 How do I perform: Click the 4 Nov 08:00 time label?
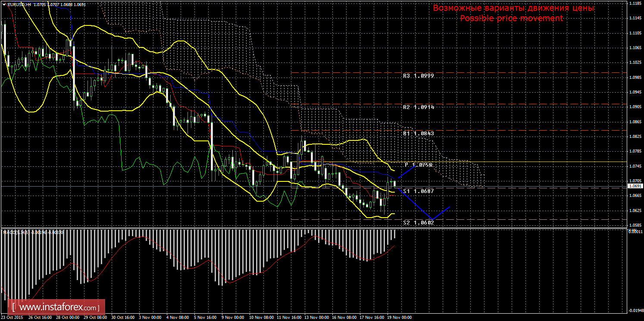178,318
